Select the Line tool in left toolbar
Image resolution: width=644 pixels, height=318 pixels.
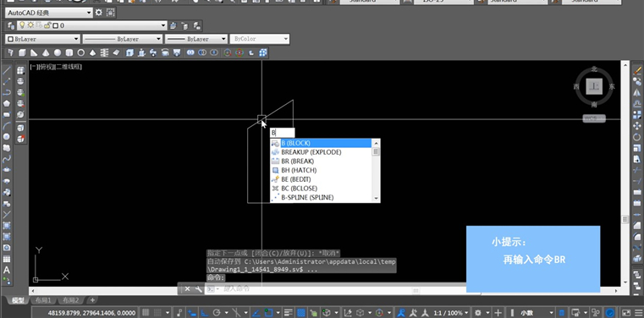coord(7,70)
